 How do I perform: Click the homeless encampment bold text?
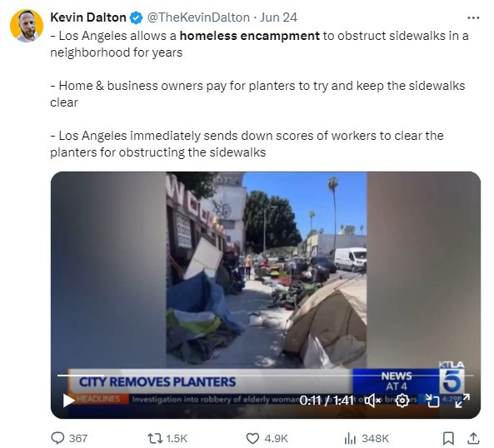point(250,36)
